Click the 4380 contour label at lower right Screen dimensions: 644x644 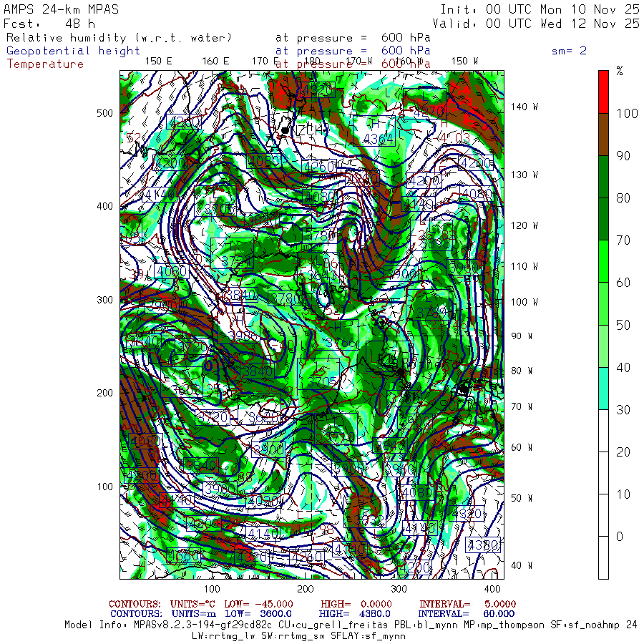pyautogui.click(x=482, y=545)
